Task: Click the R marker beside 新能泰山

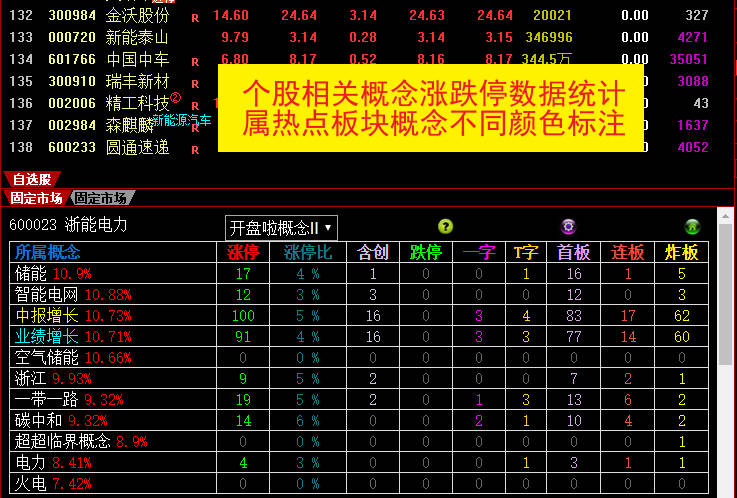Action: (x=195, y=39)
